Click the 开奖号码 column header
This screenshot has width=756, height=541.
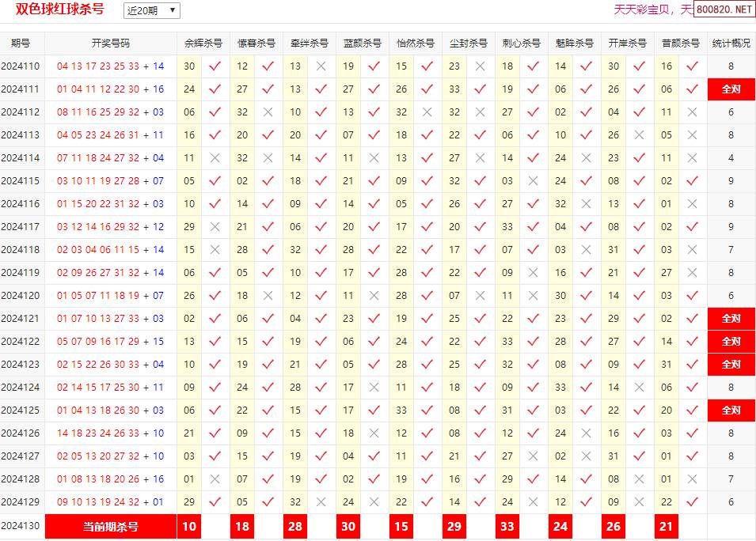111,44
